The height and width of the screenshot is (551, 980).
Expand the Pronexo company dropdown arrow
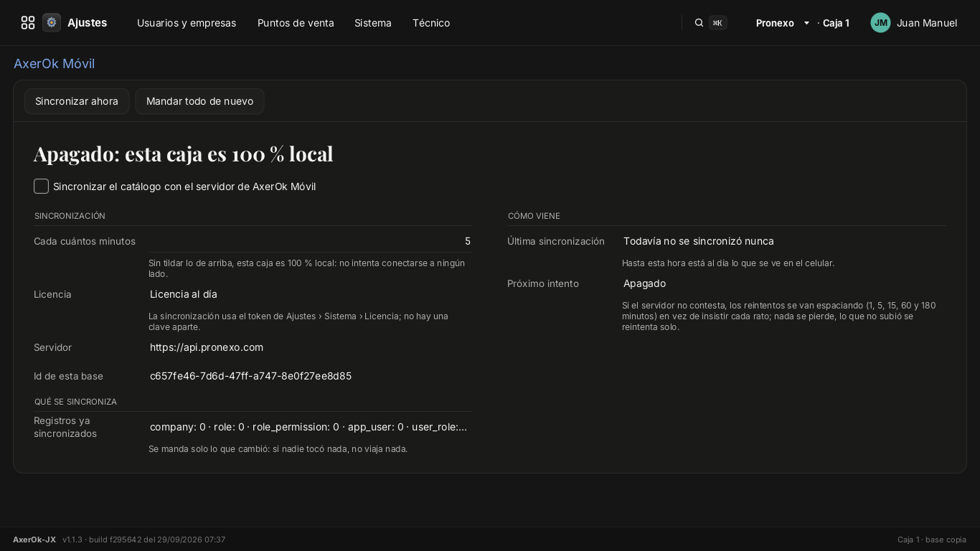(806, 23)
